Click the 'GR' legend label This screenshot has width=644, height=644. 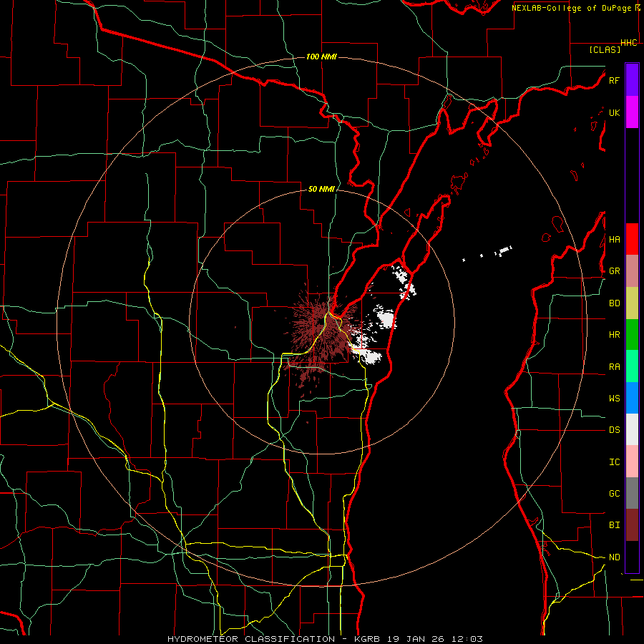(614, 271)
